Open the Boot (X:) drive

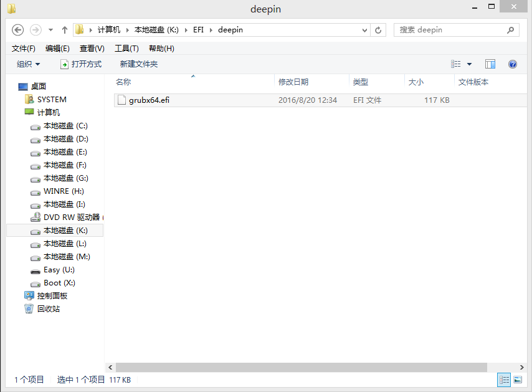(x=53, y=283)
